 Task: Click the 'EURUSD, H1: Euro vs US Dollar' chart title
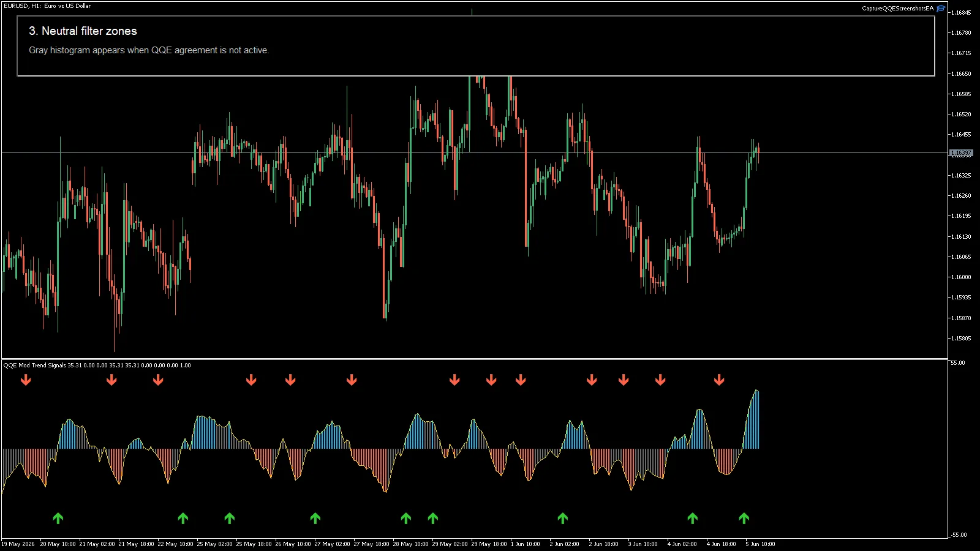coord(47,6)
